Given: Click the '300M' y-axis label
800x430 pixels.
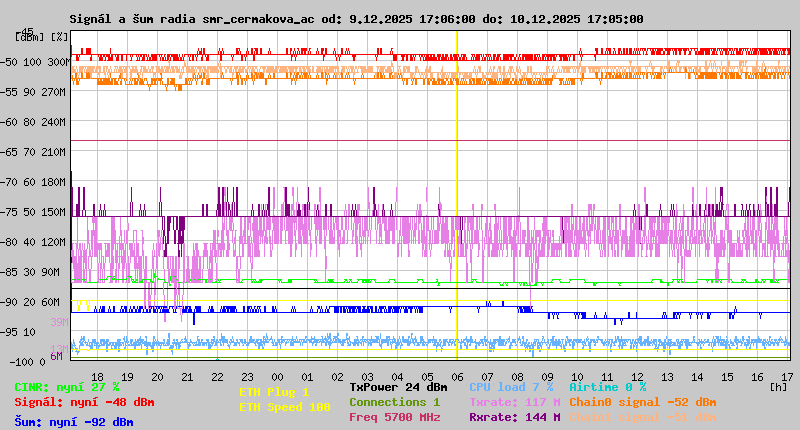Looking at the screenshot, I should (x=58, y=62).
